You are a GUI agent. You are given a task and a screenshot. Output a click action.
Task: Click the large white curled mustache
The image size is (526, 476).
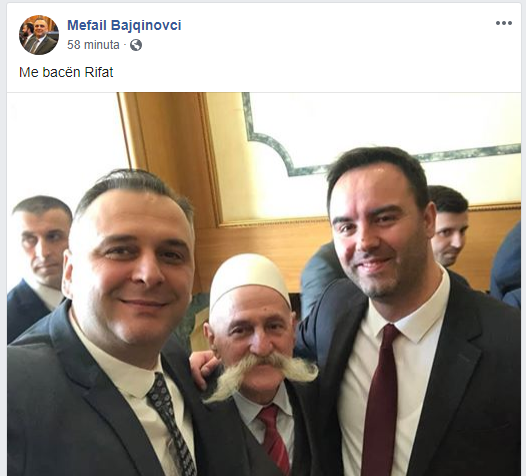point(262,372)
